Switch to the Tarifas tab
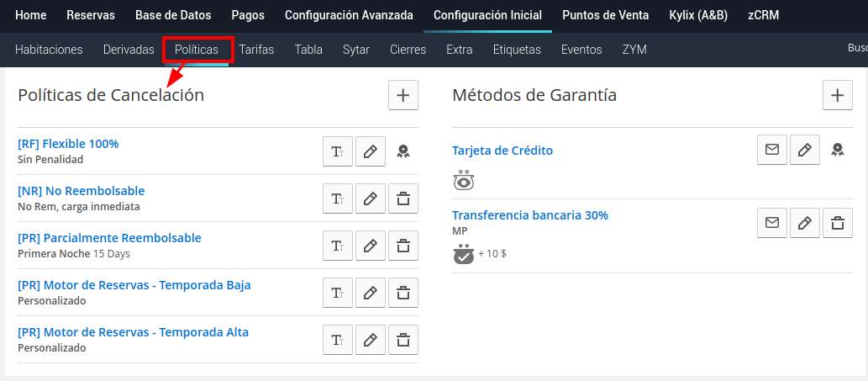 point(256,50)
